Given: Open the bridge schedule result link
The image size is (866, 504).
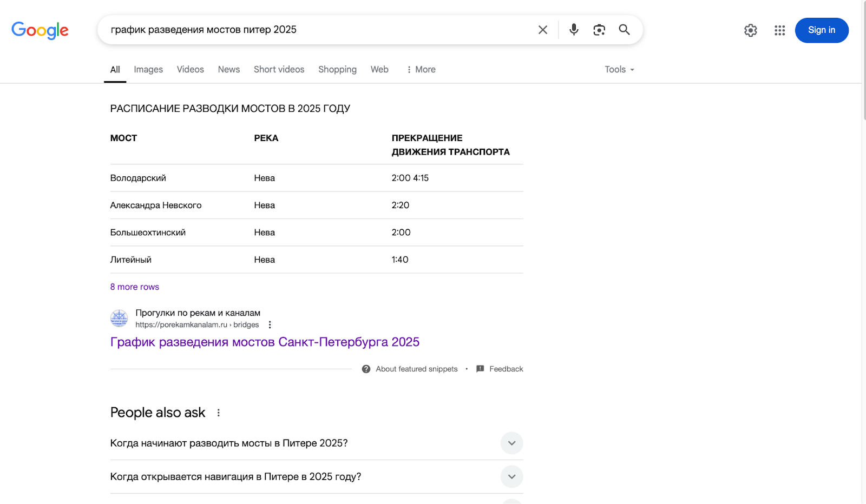Looking at the screenshot, I should tap(265, 342).
